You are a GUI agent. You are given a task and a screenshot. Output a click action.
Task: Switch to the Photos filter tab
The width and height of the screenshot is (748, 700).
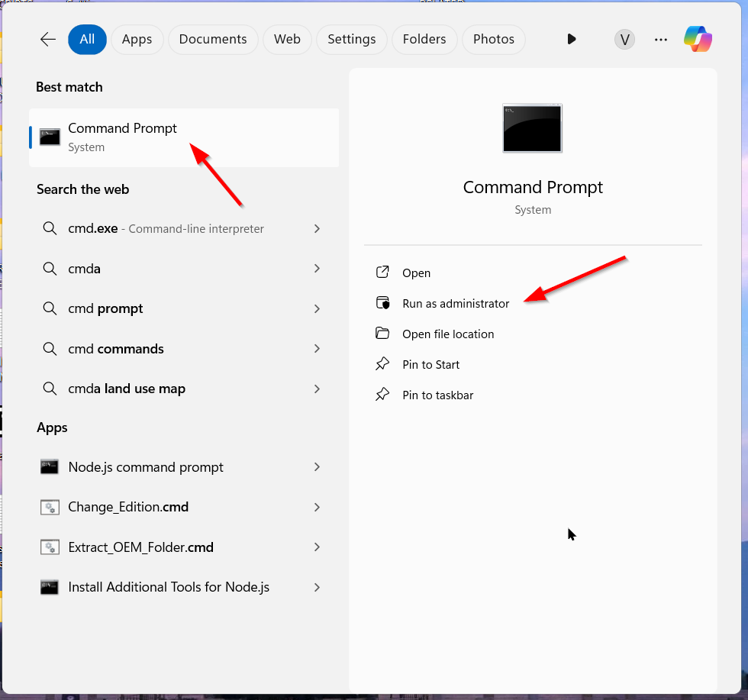(x=494, y=39)
